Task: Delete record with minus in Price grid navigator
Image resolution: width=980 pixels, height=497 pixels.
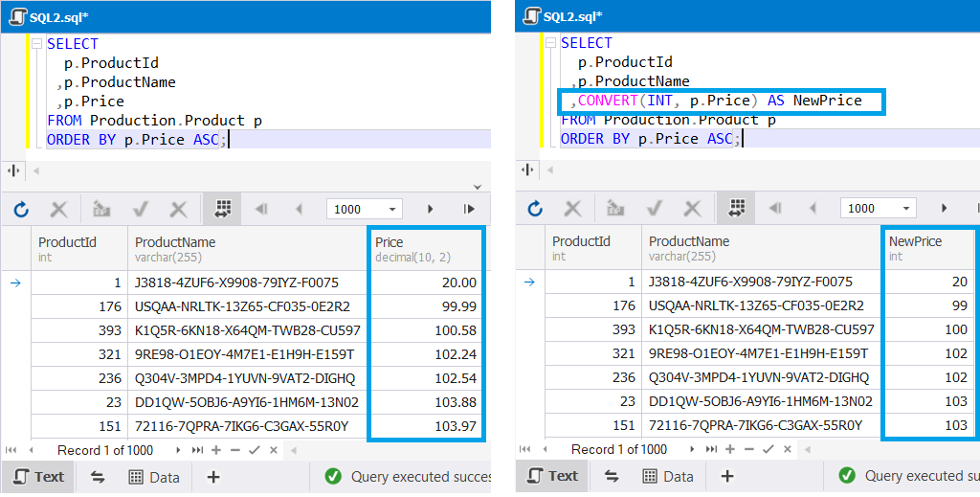Action: pos(235,450)
